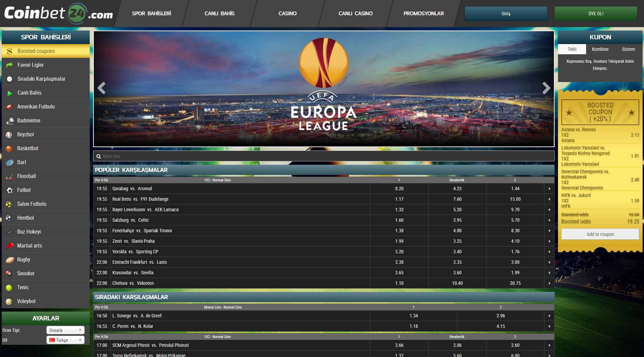Click the Martial arts glove icon
This screenshot has height=357, width=644.
[x=9, y=246]
